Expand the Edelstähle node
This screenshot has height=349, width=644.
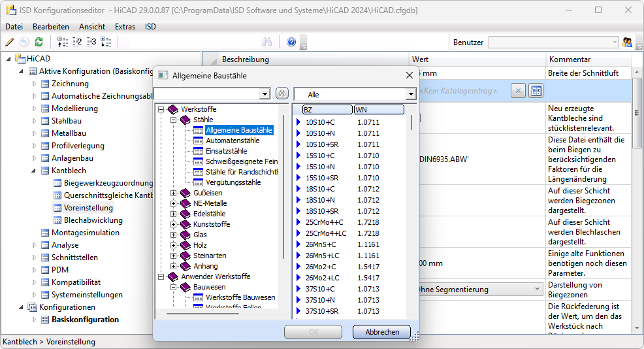click(173, 214)
